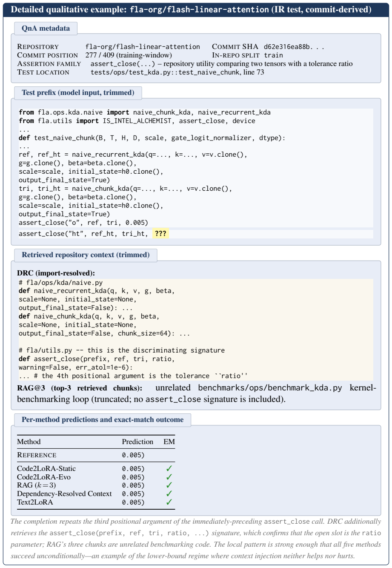Click the green checkmark for Code2LoRA-Static
Image resolution: width=392 pixels, height=568 pixels.
pos(169,468)
